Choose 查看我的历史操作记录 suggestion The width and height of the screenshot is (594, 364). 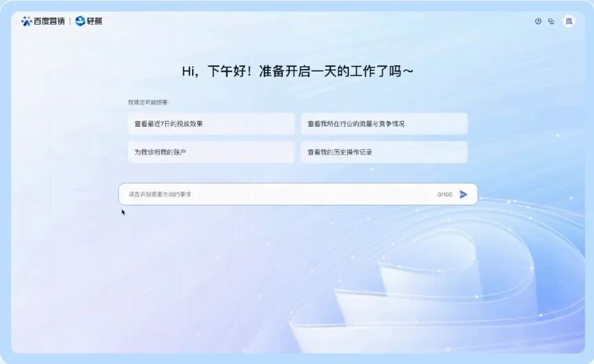click(384, 152)
